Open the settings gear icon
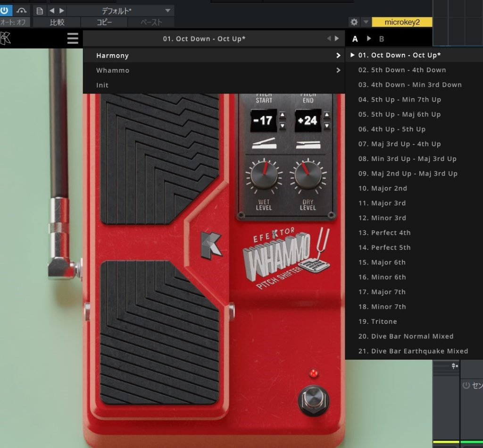 coord(354,22)
